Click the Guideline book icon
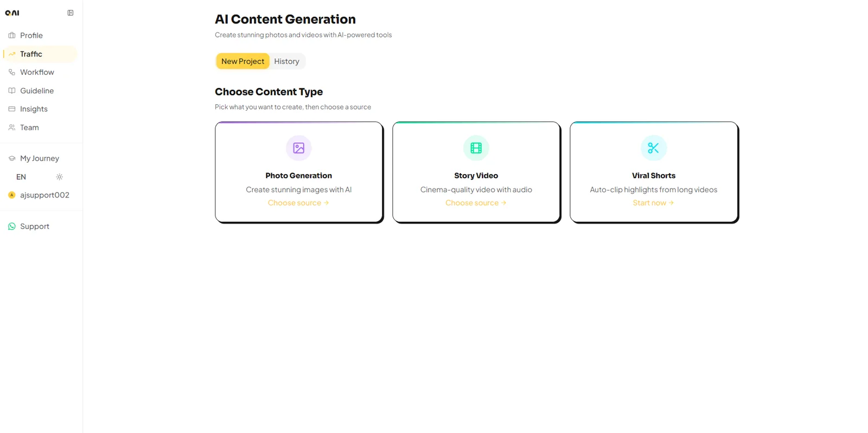This screenshot has width=868, height=433. 12,91
